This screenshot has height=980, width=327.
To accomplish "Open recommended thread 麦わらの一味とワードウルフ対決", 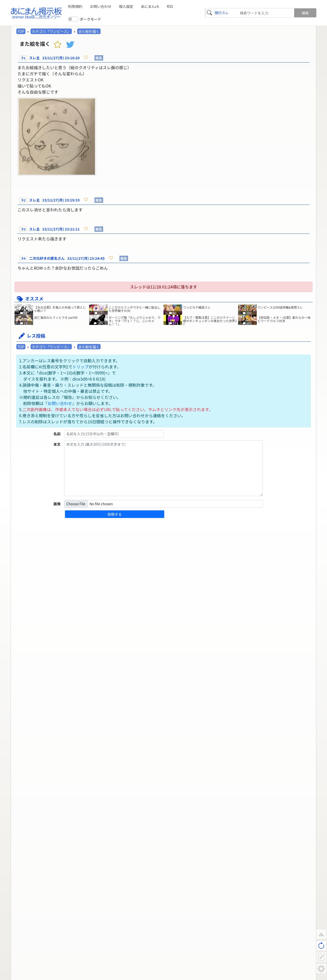I will pyautogui.click(x=284, y=319).
